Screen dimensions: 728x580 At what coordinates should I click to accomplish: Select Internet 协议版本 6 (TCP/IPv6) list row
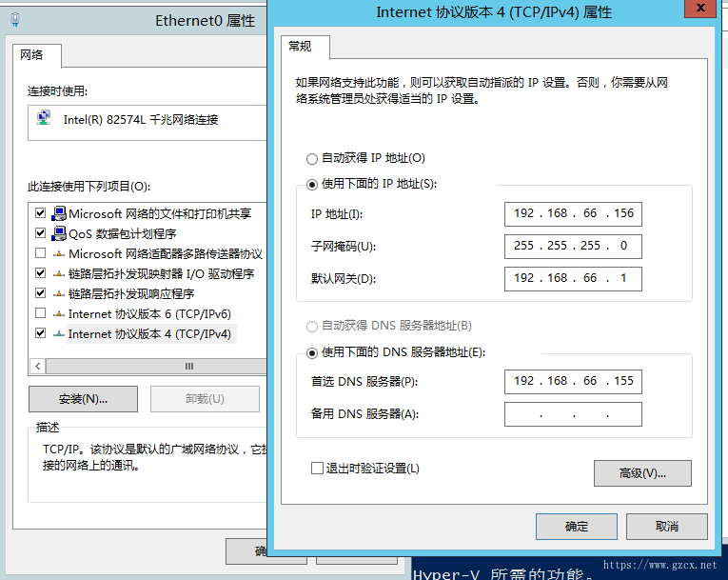tap(148, 313)
